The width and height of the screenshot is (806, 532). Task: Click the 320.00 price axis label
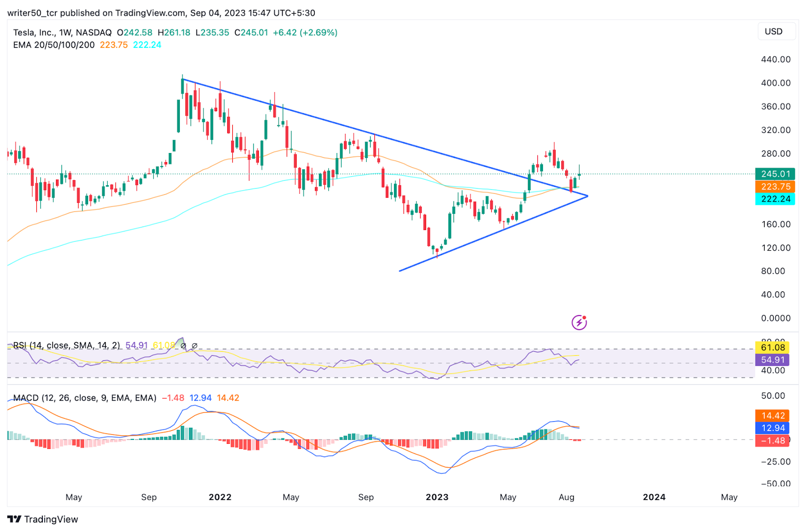pos(776,130)
